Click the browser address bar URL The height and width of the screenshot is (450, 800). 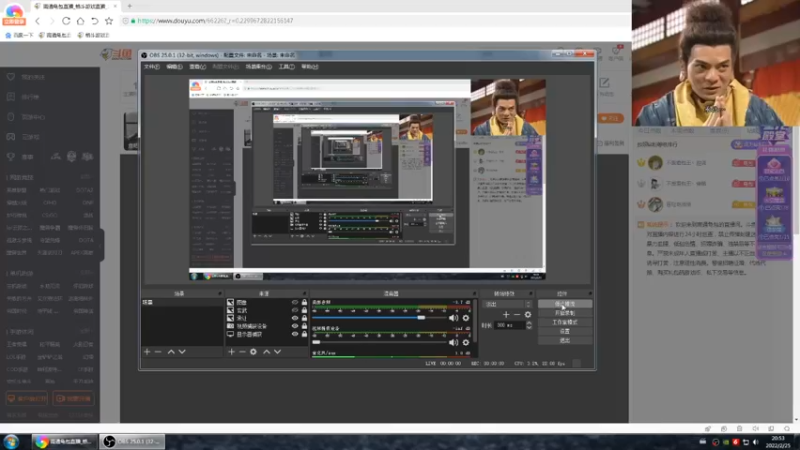(215, 21)
